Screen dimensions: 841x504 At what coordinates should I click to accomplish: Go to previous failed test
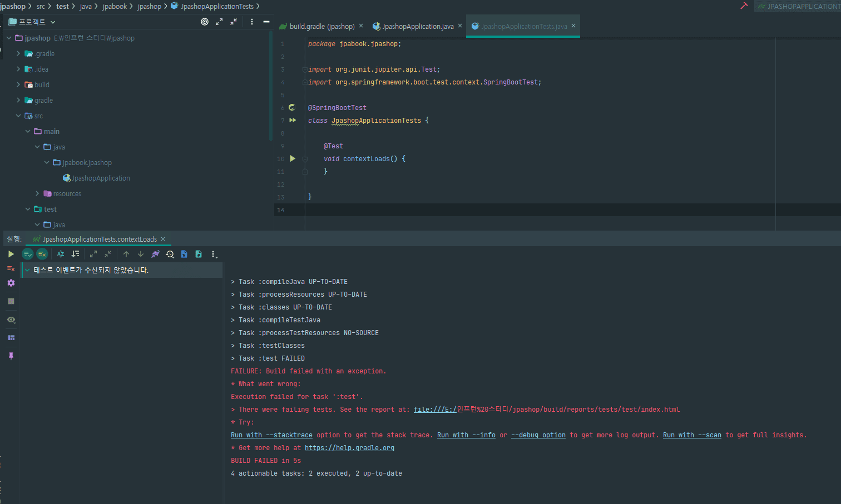click(126, 254)
